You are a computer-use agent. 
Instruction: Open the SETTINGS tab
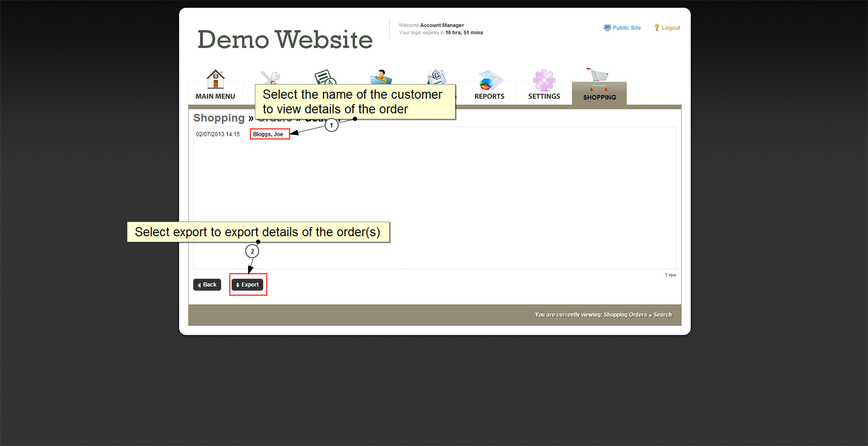point(544,96)
